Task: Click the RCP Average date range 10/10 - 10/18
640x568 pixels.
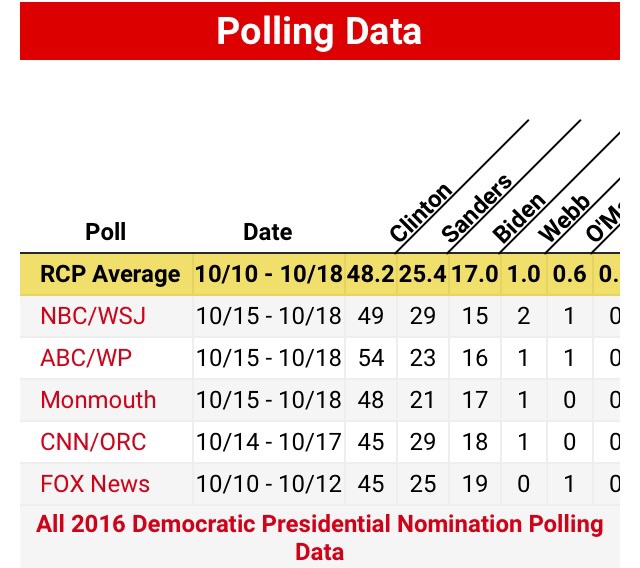Action: pyautogui.click(x=268, y=274)
